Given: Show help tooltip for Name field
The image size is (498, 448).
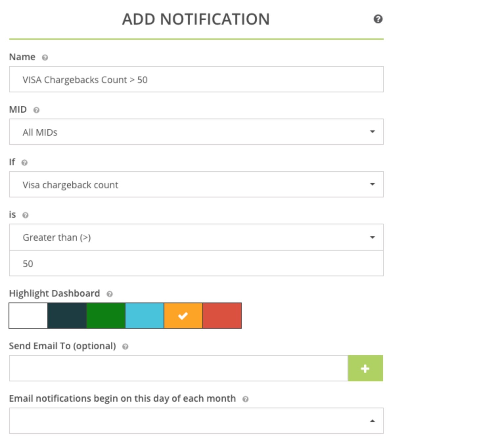Looking at the screenshot, I should click(45, 57).
